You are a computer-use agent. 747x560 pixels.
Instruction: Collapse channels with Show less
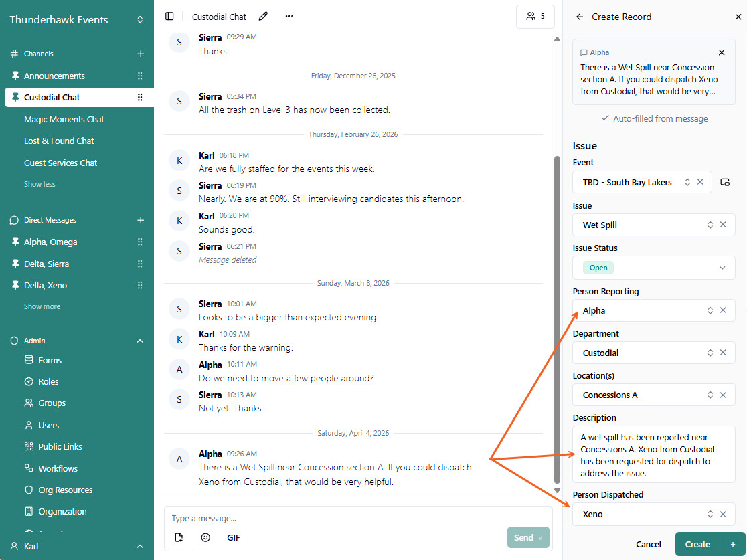pyautogui.click(x=39, y=184)
